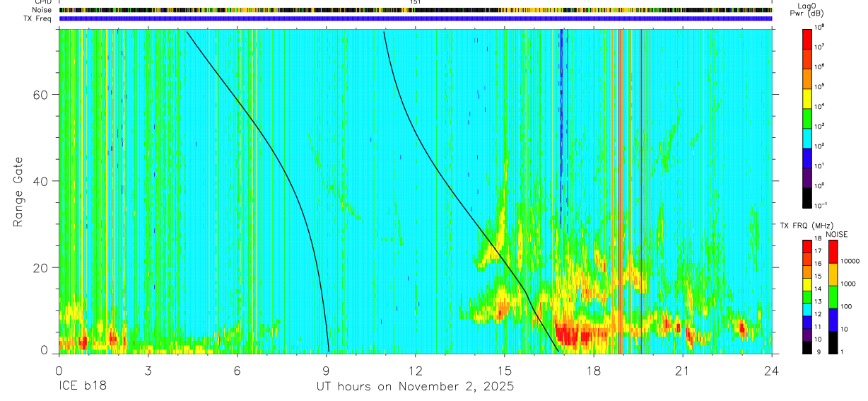This screenshot has width=868, height=401.
Task: Click the x-axis tick label '24'
Action: [x=772, y=371]
